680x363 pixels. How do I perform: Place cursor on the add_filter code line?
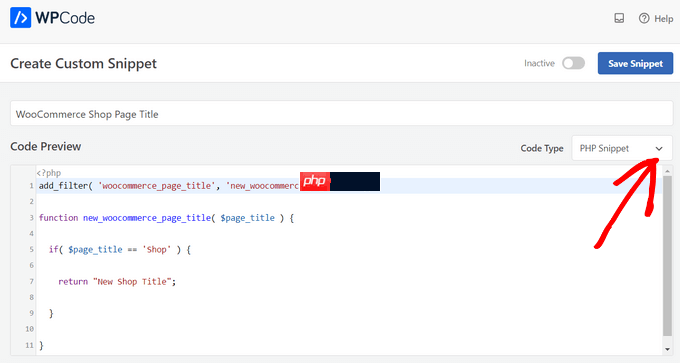pos(349,186)
